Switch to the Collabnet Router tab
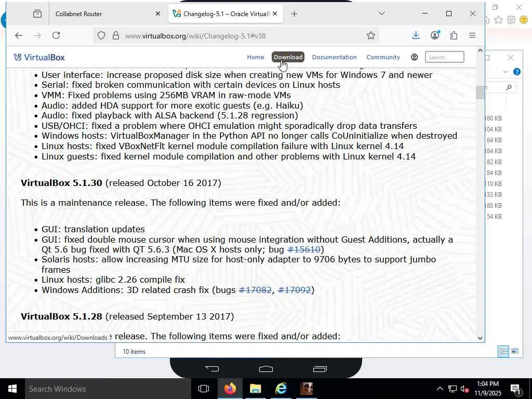 (x=108, y=14)
